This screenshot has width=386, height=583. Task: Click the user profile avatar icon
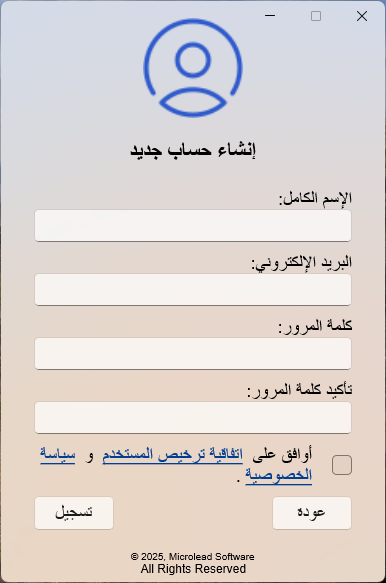[x=193, y=68]
